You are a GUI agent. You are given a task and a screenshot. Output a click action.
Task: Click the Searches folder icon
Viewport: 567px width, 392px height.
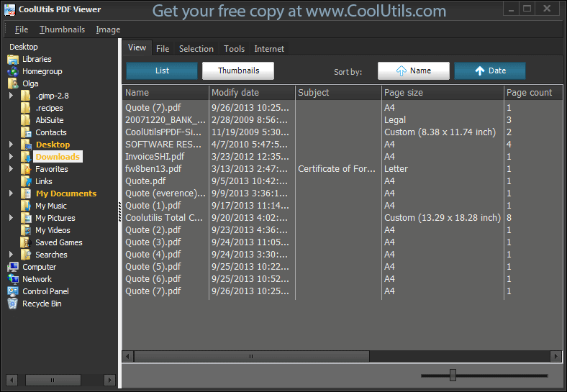(x=26, y=255)
